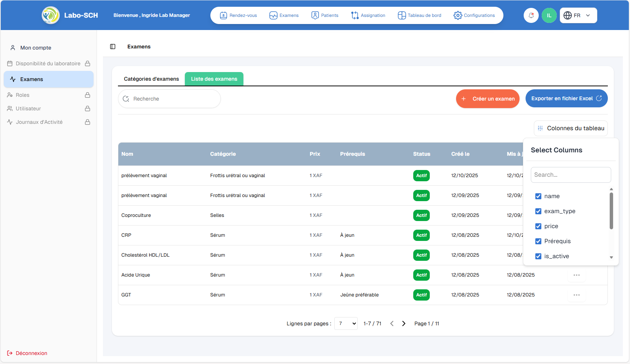
Task: Open the lines per page dropdown
Action: 346,323
